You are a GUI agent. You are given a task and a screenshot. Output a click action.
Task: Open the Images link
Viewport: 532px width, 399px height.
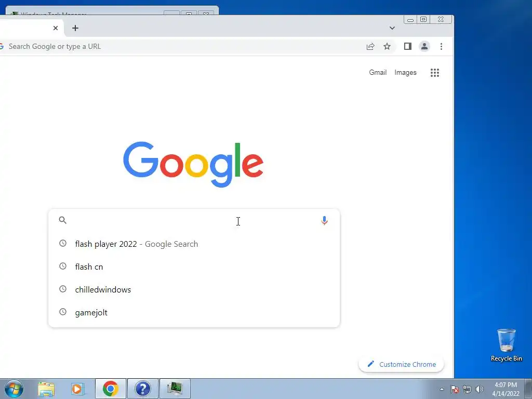405,72
